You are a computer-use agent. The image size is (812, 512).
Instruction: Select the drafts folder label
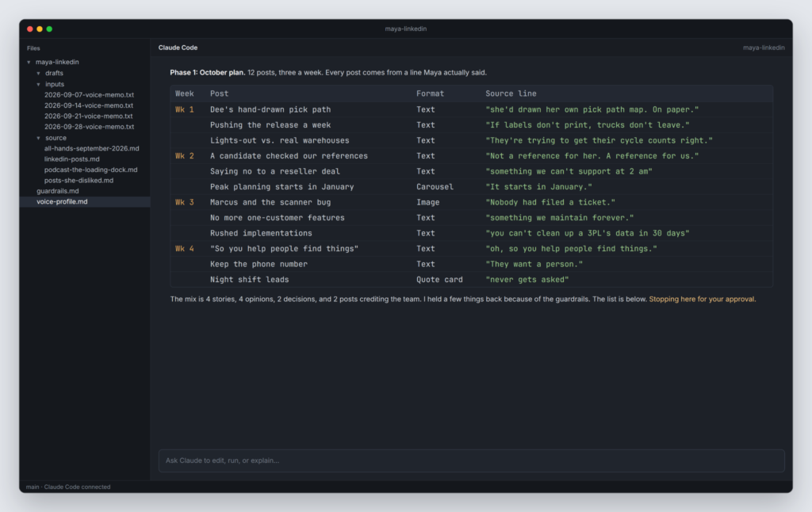[54, 74]
